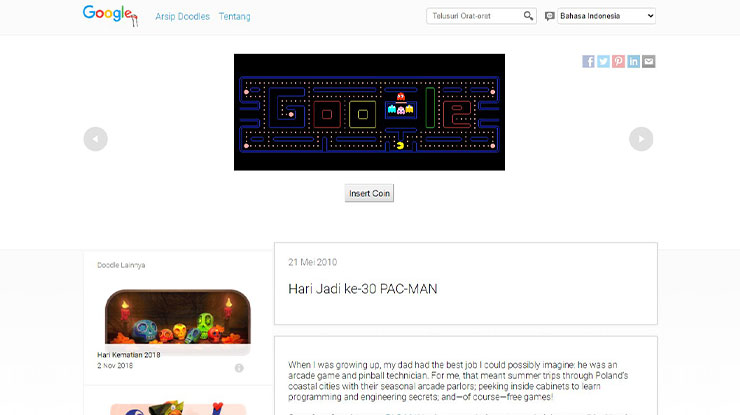The image size is (740, 415).
Task: Click the feedback speech bubble icon
Action: click(549, 16)
